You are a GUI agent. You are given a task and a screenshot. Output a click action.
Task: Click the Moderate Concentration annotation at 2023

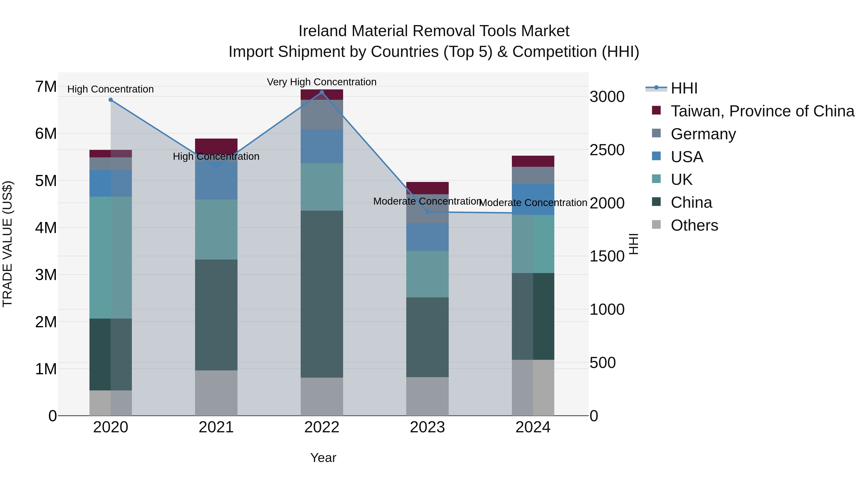pos(427,201)
